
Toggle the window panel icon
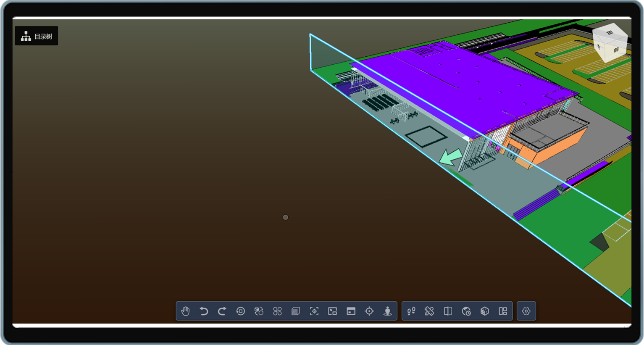[x=351, y=311]
